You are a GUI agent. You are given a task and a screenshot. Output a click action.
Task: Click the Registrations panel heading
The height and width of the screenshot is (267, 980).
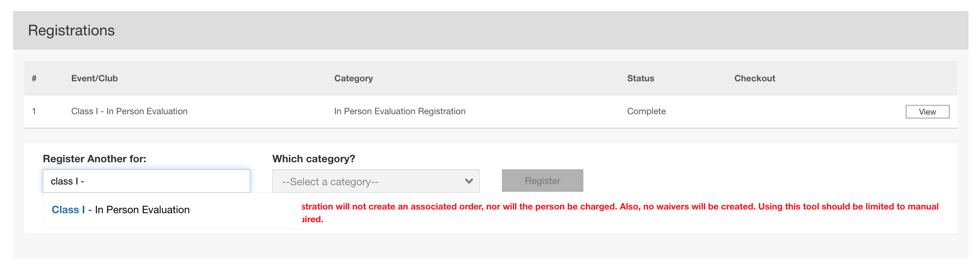[71, 30]
